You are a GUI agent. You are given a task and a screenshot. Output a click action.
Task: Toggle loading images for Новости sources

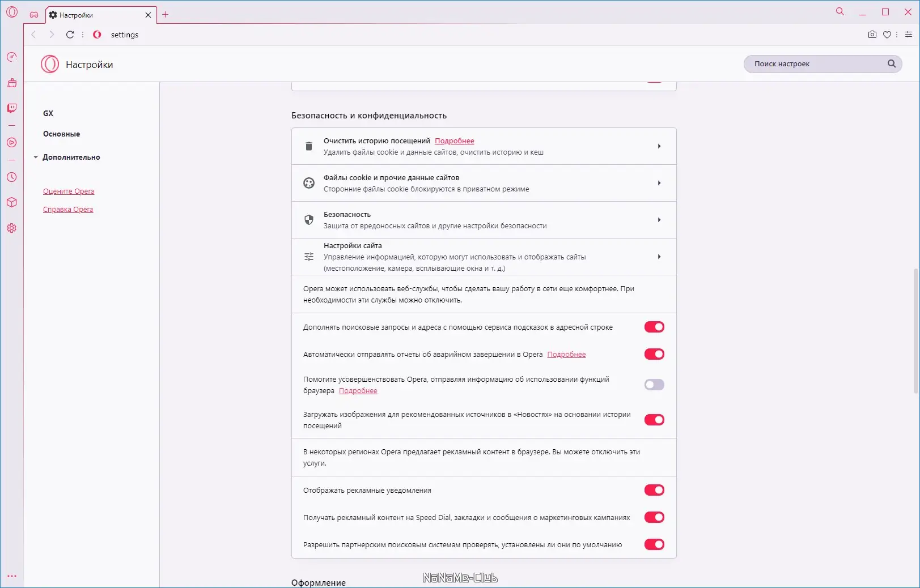coord(654,420)
